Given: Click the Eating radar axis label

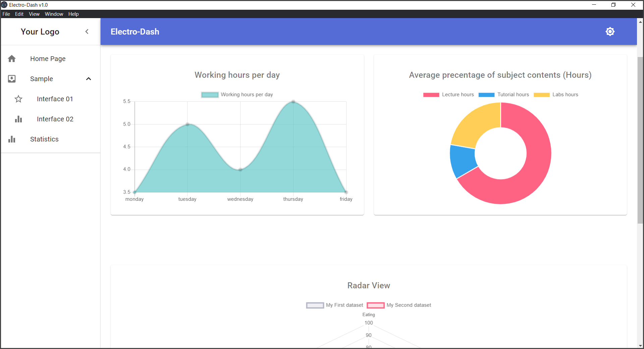Looking at the screenshot, I should [x=369, y=314].
